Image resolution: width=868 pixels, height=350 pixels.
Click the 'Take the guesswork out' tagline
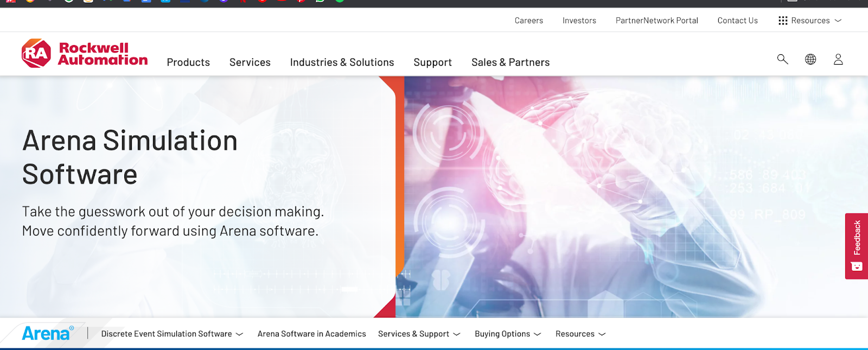pyautogui.click(x=173, y=221)
